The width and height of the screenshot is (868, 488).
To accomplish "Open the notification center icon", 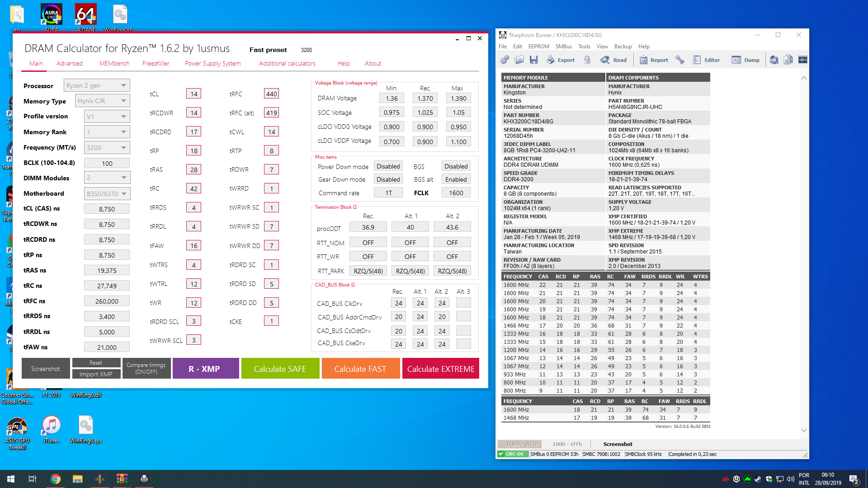I will (x=854, y=479).
